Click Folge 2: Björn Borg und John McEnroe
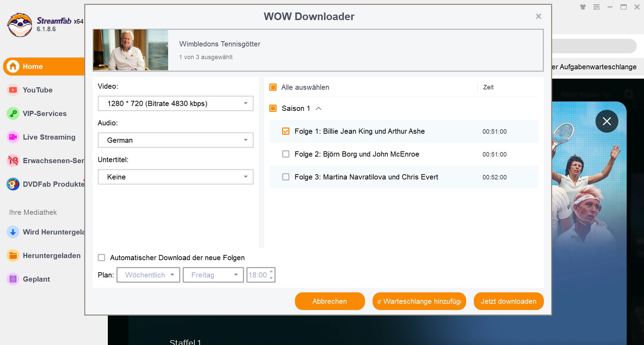 pos(357,154)
